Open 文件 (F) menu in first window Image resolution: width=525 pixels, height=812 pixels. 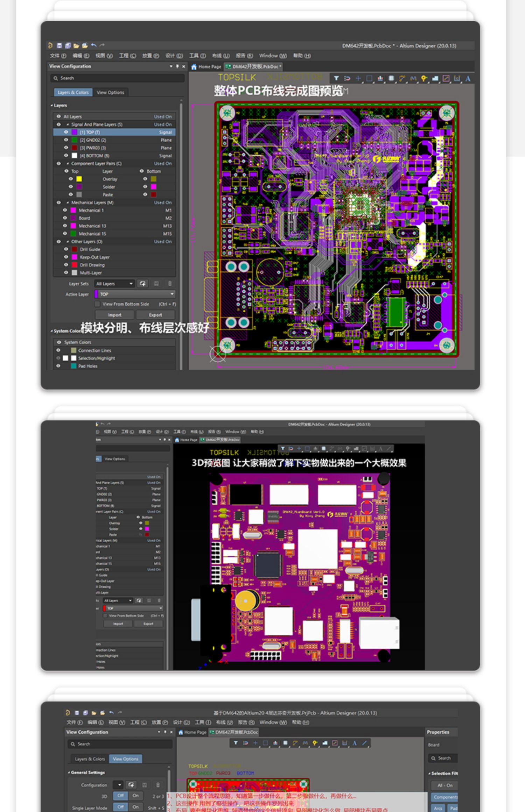[58, 56]
